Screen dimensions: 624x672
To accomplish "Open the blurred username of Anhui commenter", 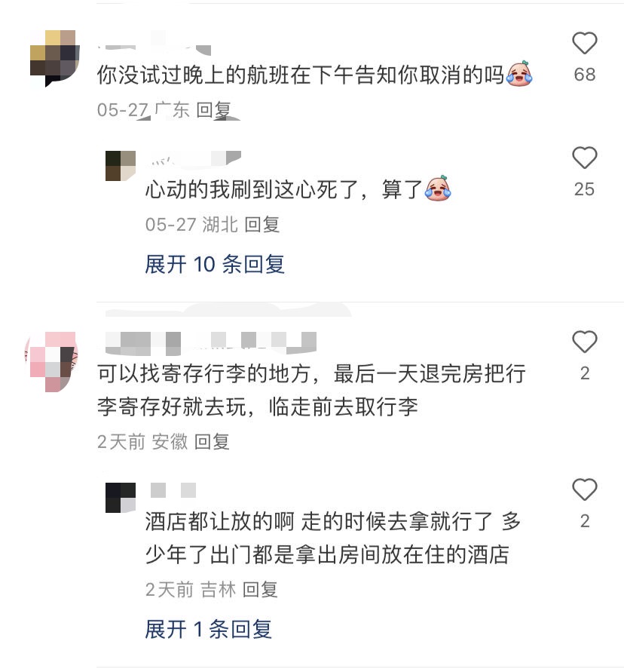I will [x=211, y=343].
